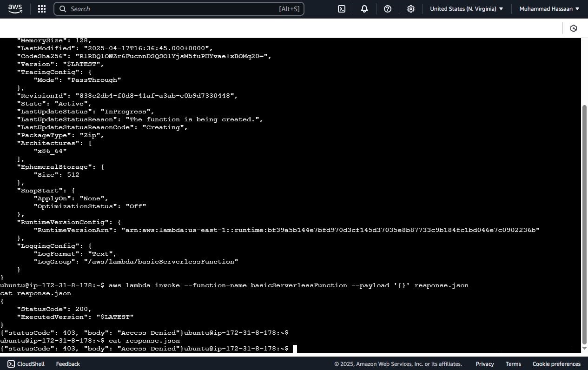Click the terminal scrollbar thumb
The image size is (588, 370).
(585, 225)
